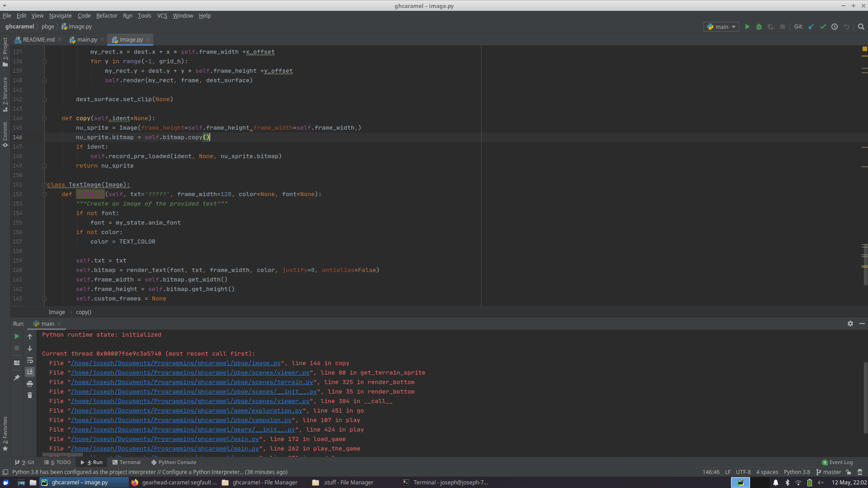Viewport: 868px width, 488px height.
Task: Open the main run configuration dropdown
Action: [722, 27]
